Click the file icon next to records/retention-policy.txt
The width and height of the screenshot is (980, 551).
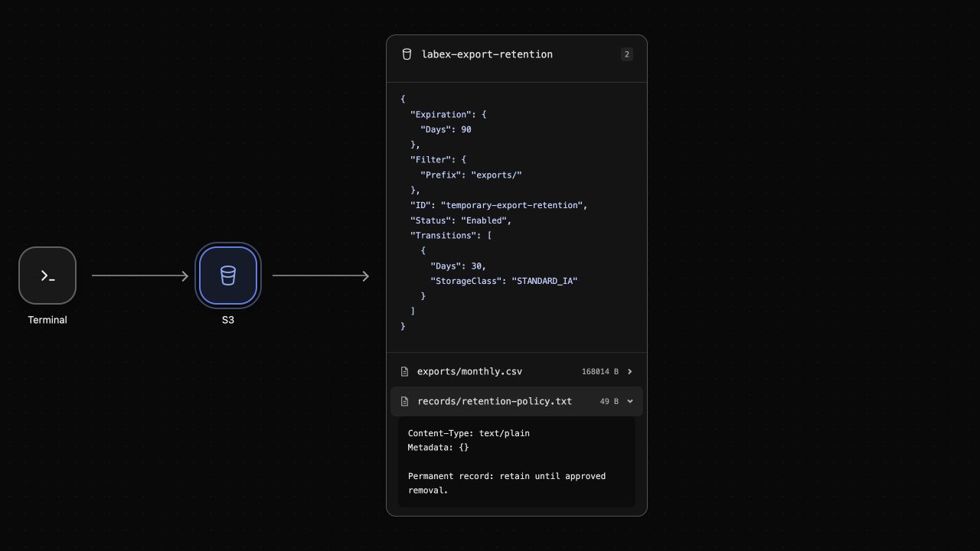pyautogui.click(x=404, y=402)
